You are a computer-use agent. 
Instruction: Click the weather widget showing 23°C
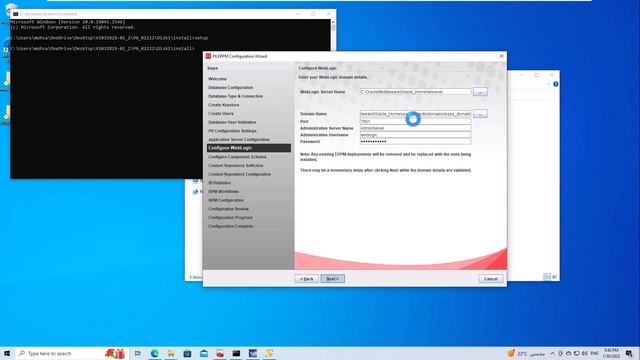click(526, 353)
